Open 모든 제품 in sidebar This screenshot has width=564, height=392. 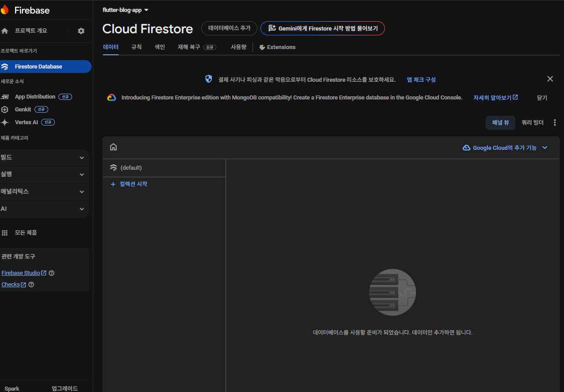pyautogui.click(x=26, y=233)
